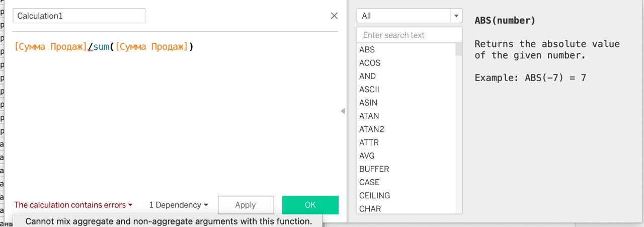This screenshot has height=227, width=644.
Task: Pick ATAN2 in the function list
Action: (x=372, y=129)
